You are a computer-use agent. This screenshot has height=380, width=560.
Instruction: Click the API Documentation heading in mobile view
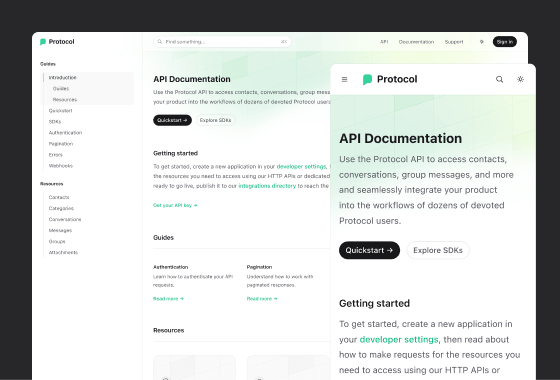(400, 139)
